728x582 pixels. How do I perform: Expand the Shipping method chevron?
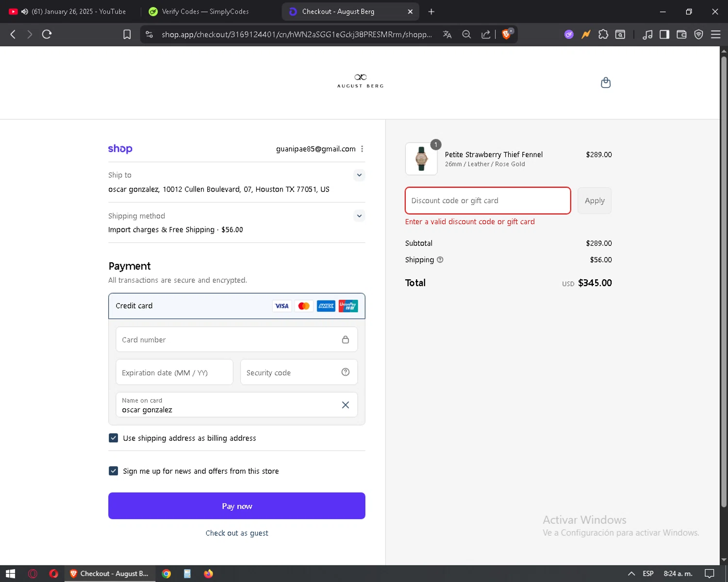359,216
